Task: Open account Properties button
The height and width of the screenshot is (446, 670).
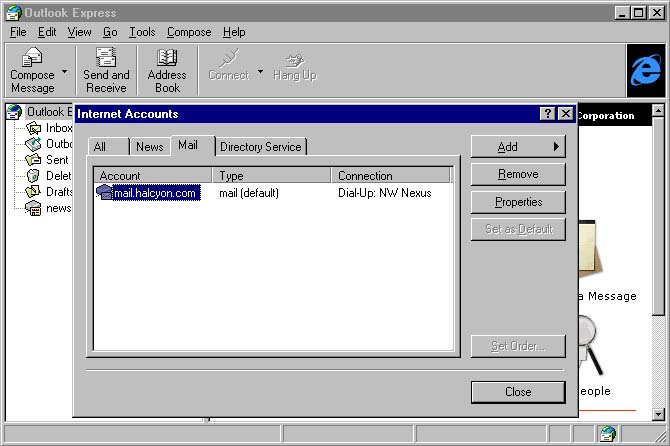Action: click(x=518, y=202)
